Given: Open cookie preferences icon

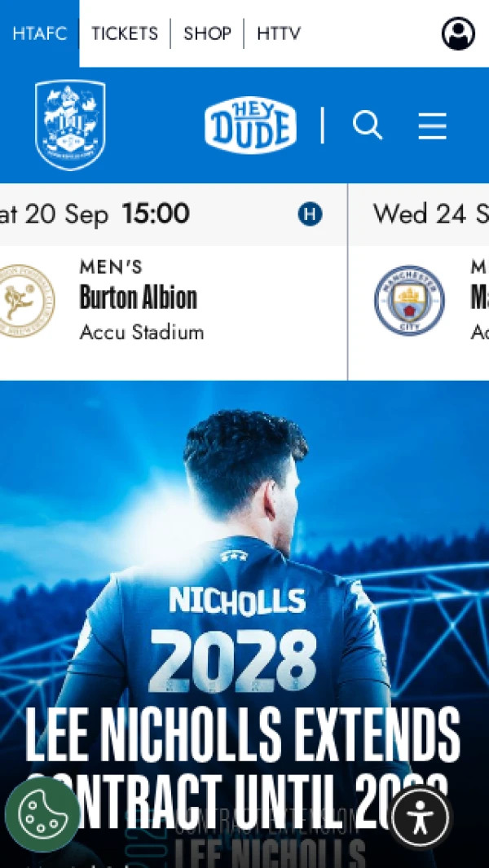Looking at the screenshot, I should 42,814.
